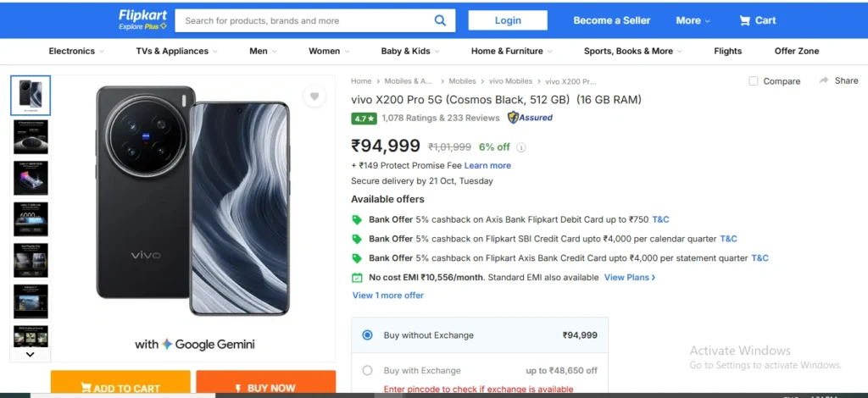Open View Plans EMI link
The height and width of the screenshot is (398, 868).
629,277
